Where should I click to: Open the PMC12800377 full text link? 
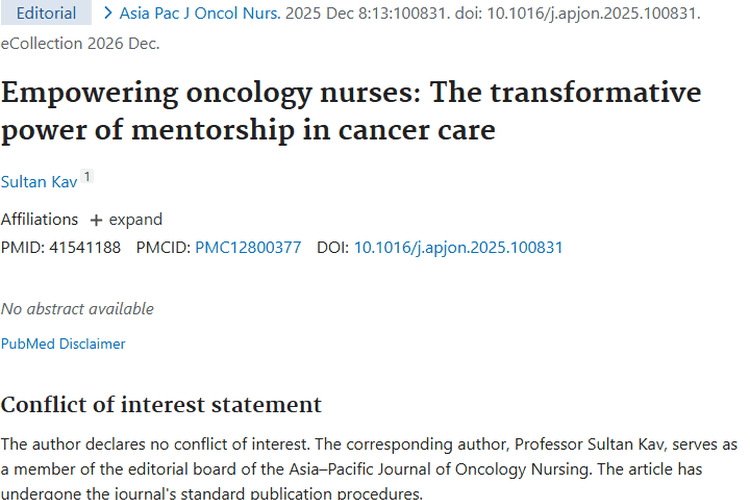[248, 247]
